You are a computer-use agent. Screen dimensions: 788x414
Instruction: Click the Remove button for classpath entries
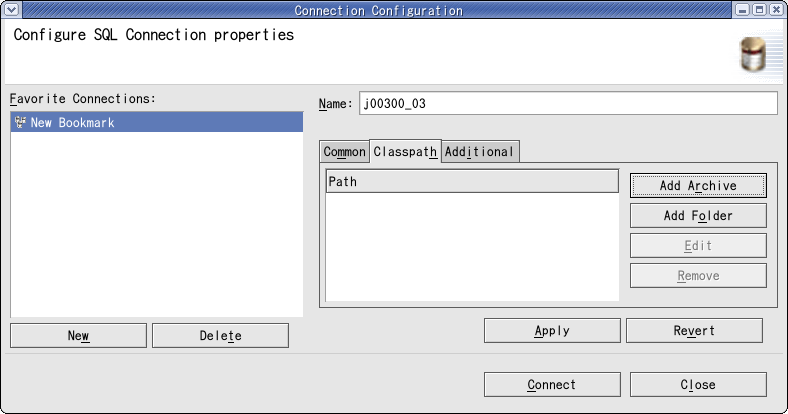pyautogui.click(x=698, y=276)
